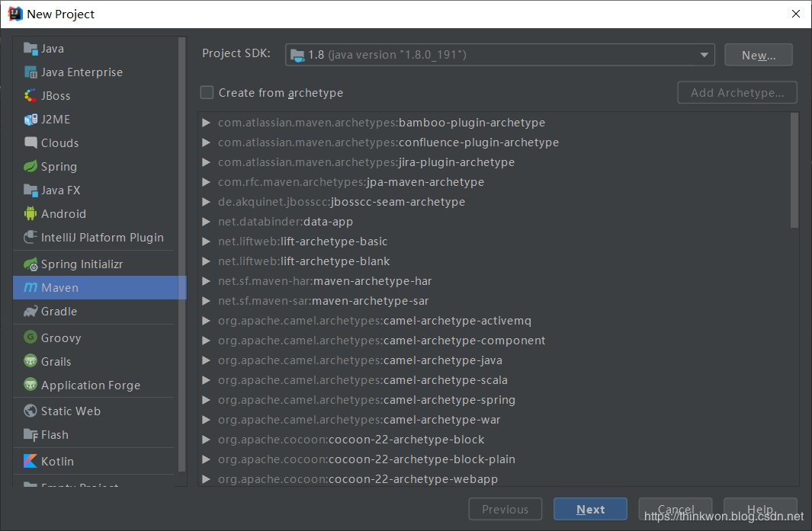Screen dimensions: 812x531
Task: Select the Clouds project type
Action: click(59, 143)
